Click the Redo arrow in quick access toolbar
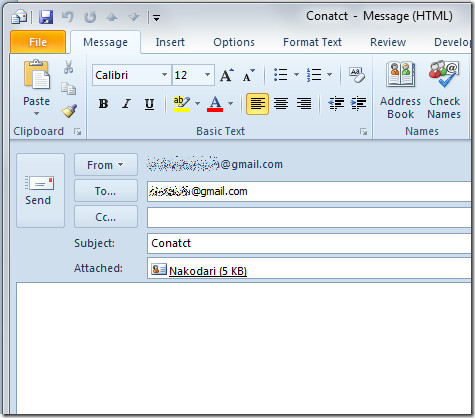The height and width of the screenshot is (418, 475). click(90, 17)
